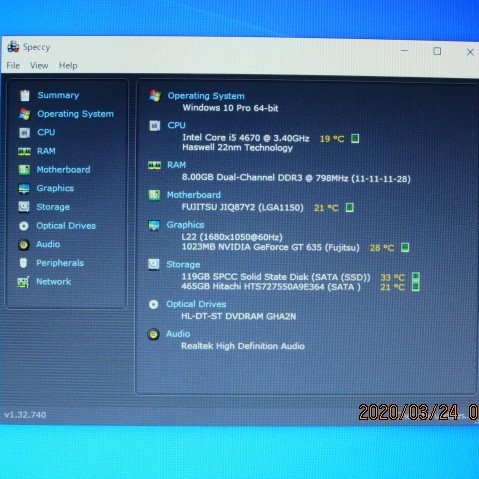Click 'Intel Core i5 4670 @ 3.40GHz' text
The width and height of the screenshot is (479, 479).
246,138
